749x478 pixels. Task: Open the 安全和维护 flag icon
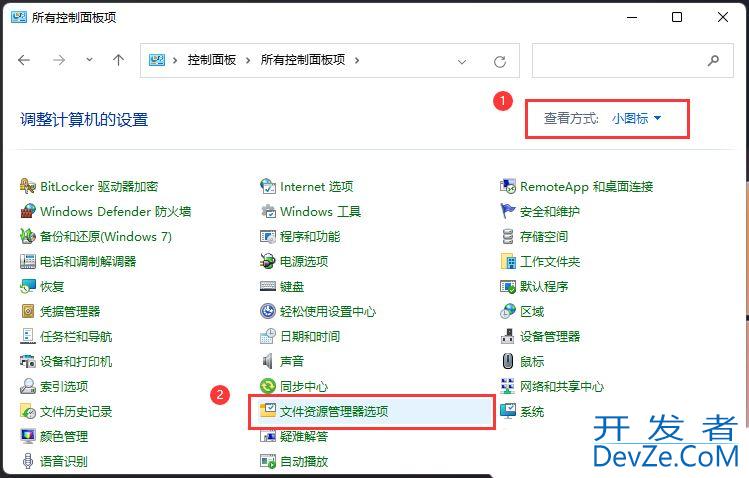[507, 211]
